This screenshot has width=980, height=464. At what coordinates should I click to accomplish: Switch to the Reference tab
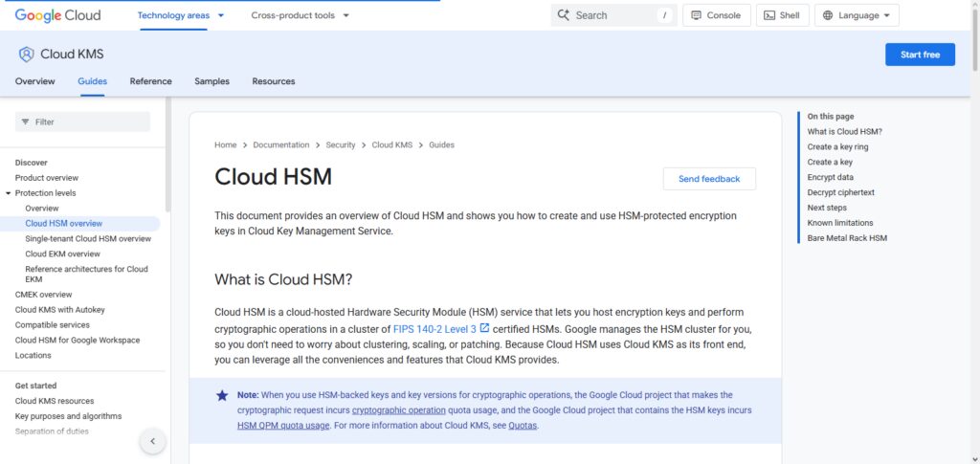pos(150,81)
